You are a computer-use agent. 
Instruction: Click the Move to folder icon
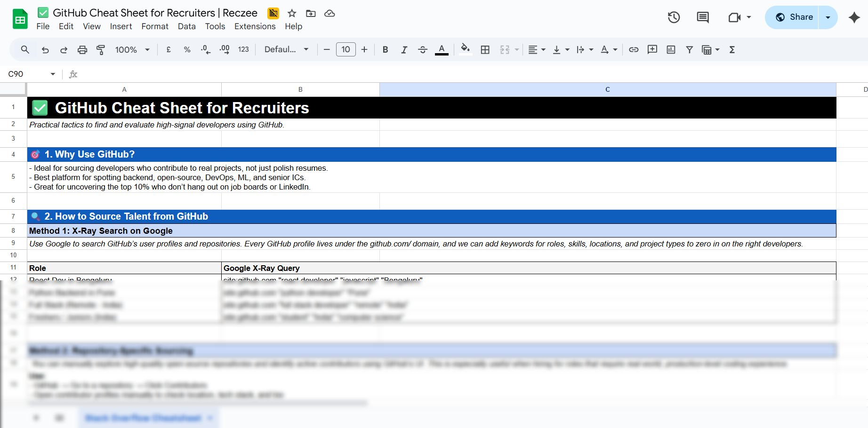coord(311,13)
